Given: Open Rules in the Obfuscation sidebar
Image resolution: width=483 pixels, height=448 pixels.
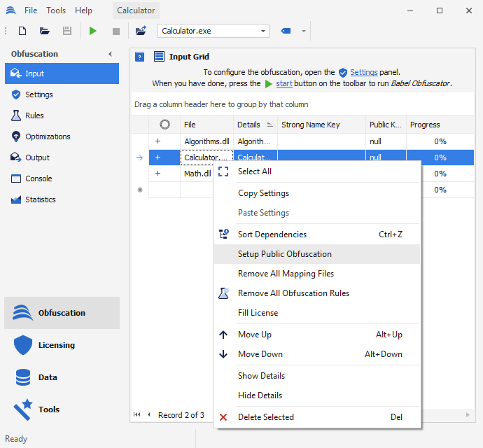Looking at the screenshot, I should tap(34, 115).
